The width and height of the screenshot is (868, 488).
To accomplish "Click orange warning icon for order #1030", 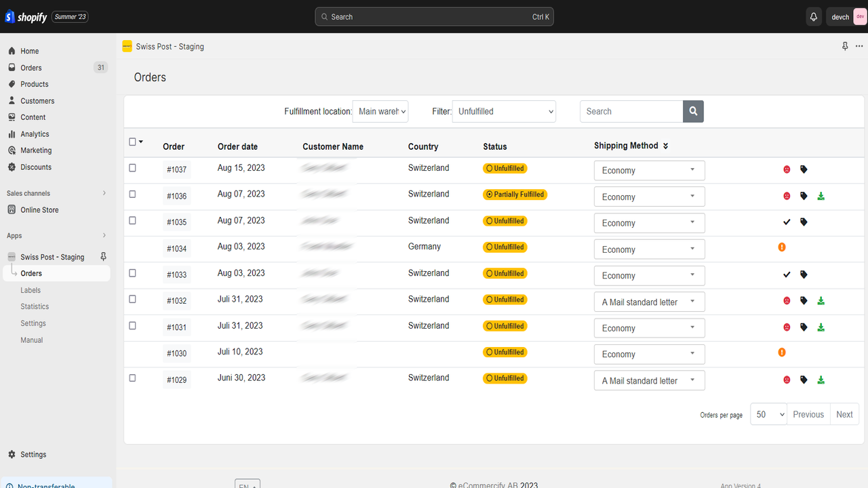I will [782, 352].
